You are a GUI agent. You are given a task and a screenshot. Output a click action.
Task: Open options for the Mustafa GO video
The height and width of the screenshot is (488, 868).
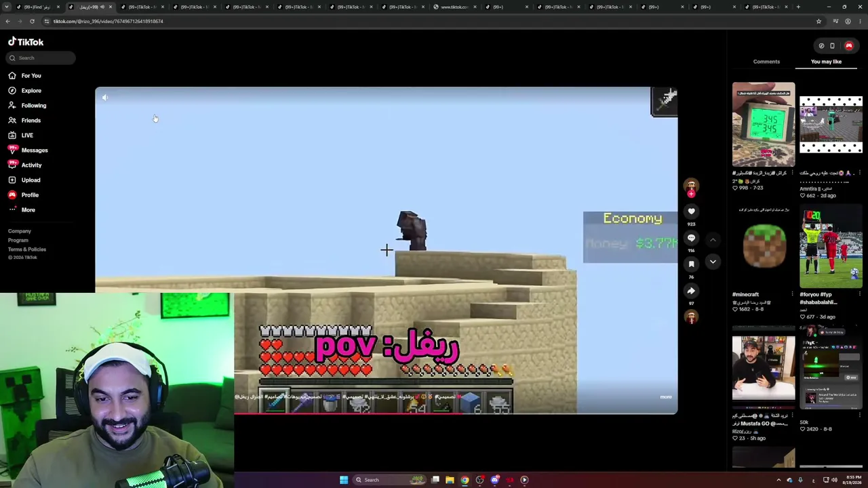(792, 415)
